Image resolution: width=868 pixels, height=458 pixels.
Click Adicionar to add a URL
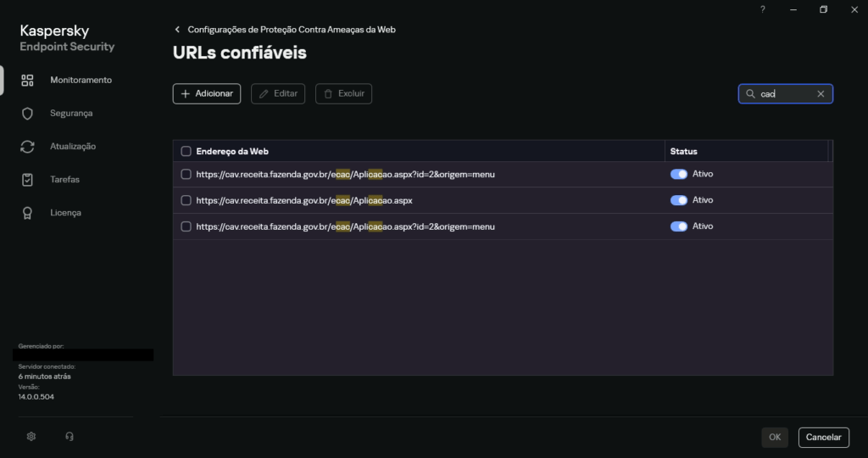pyautogui.click(x=207, y=93)
